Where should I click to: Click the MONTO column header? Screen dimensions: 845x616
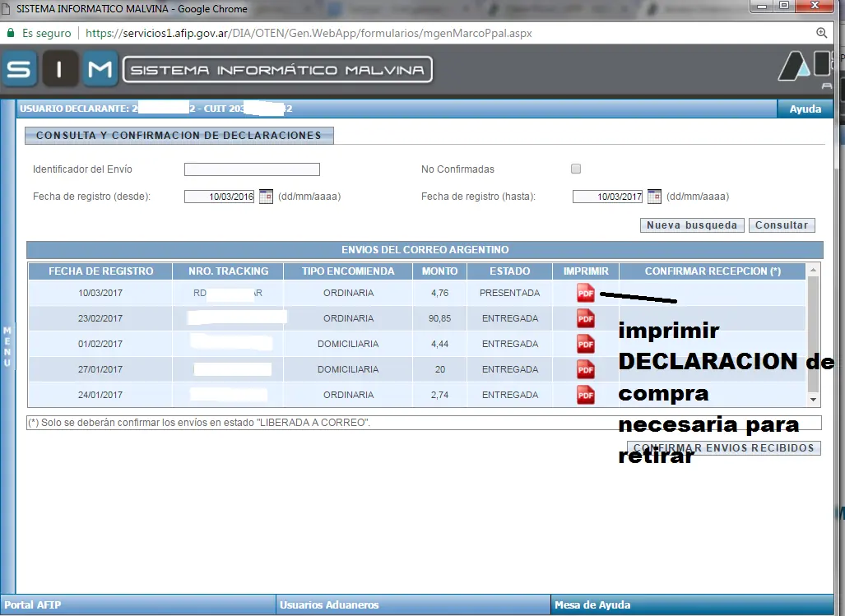pos(439,271)
